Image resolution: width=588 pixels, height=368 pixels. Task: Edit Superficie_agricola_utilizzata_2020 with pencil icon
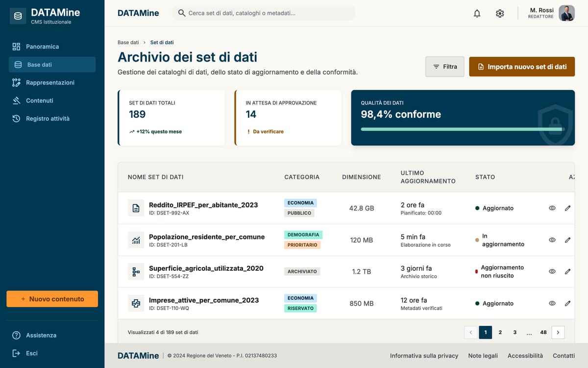(x=567, y=271)
